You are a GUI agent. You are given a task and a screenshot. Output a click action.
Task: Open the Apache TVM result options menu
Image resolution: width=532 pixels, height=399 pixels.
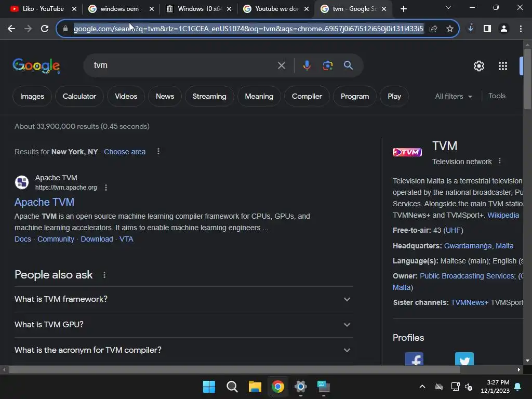(106, 188)
